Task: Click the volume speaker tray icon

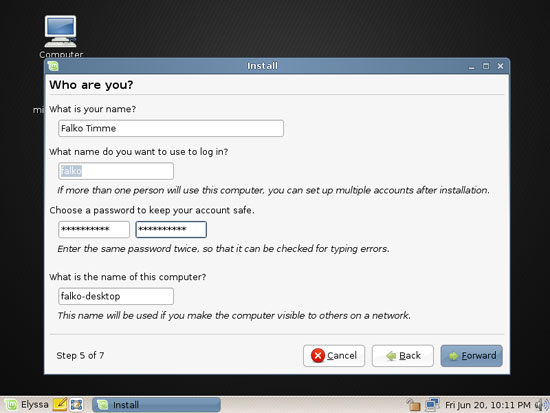Action: pos(542,405)
